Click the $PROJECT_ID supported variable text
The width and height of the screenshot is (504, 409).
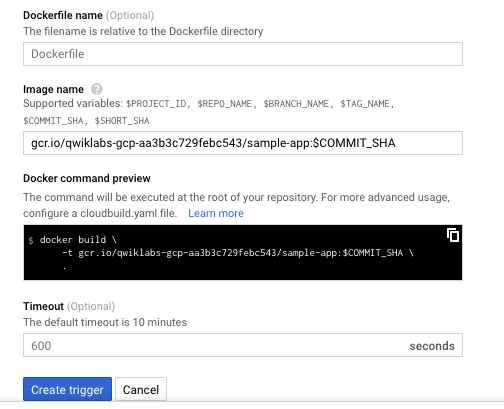[x=156, y=104]
